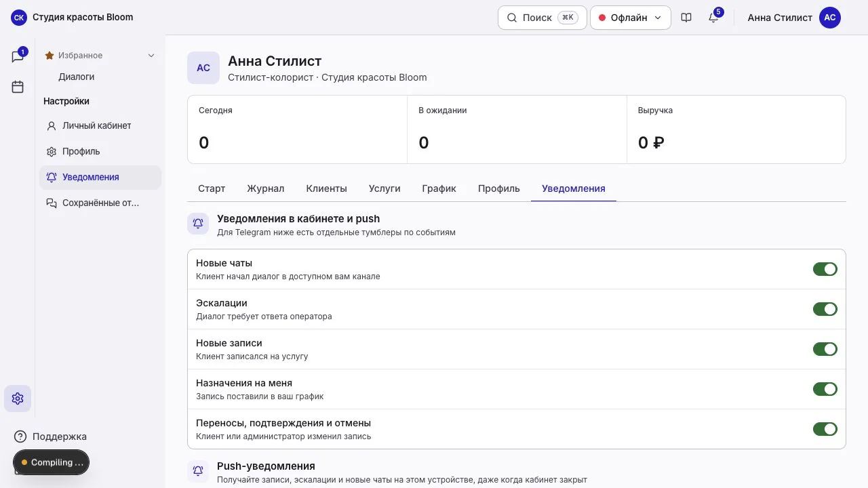Screen dimensions: 868x488
Task: Open Профиль settings in sidebar
Action: point(100,152)
